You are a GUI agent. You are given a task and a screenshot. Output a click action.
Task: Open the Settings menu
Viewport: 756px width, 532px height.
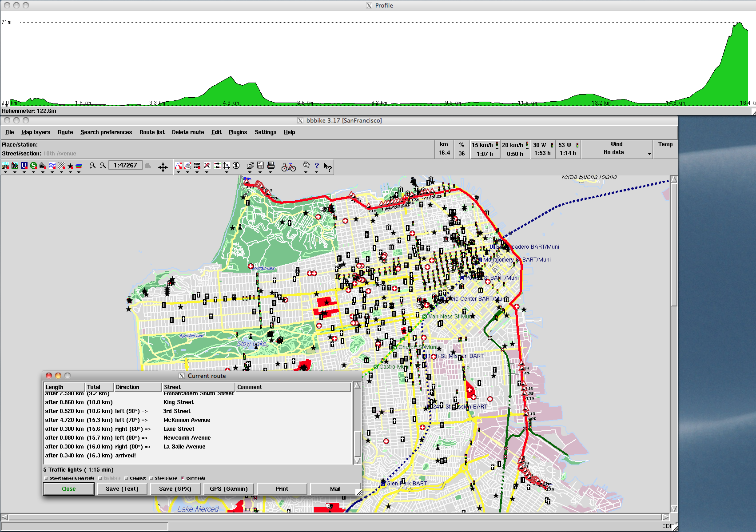click(x=265, y=132)
